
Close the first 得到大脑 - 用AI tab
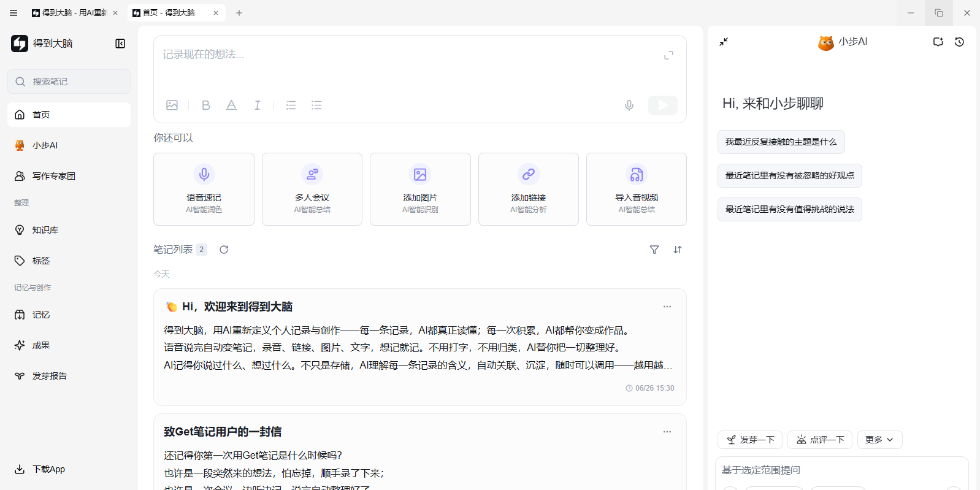point(115,12)
